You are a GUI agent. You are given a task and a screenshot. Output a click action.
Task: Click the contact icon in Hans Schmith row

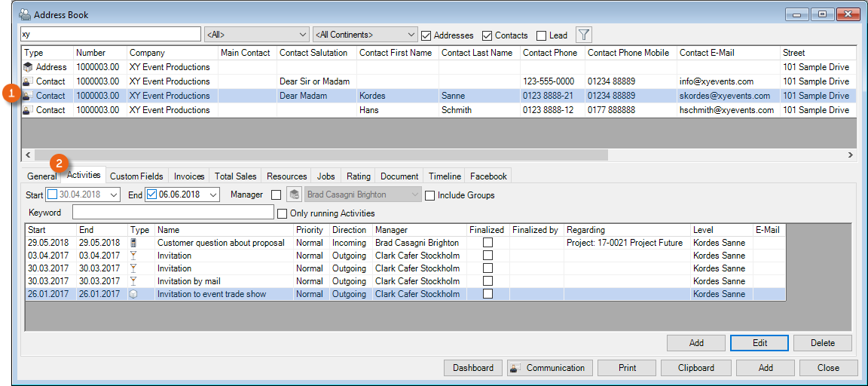29,110
